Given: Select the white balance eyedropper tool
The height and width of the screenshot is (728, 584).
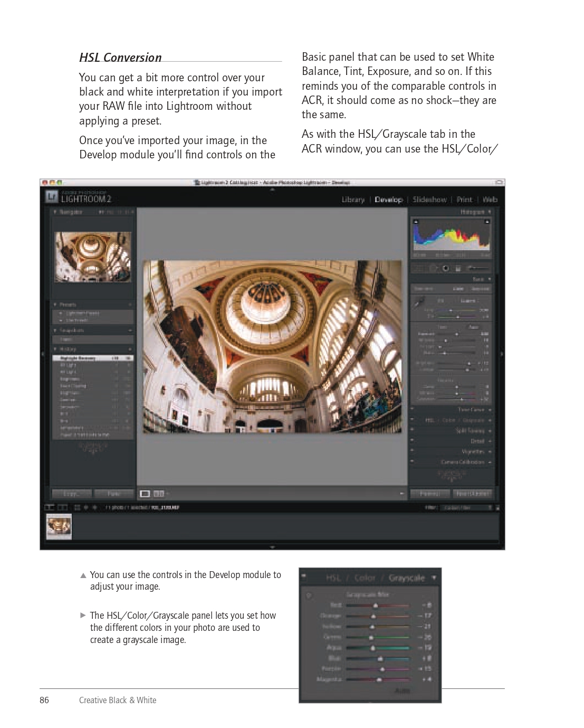Looking at the screenshot, I should pos(418,302).
